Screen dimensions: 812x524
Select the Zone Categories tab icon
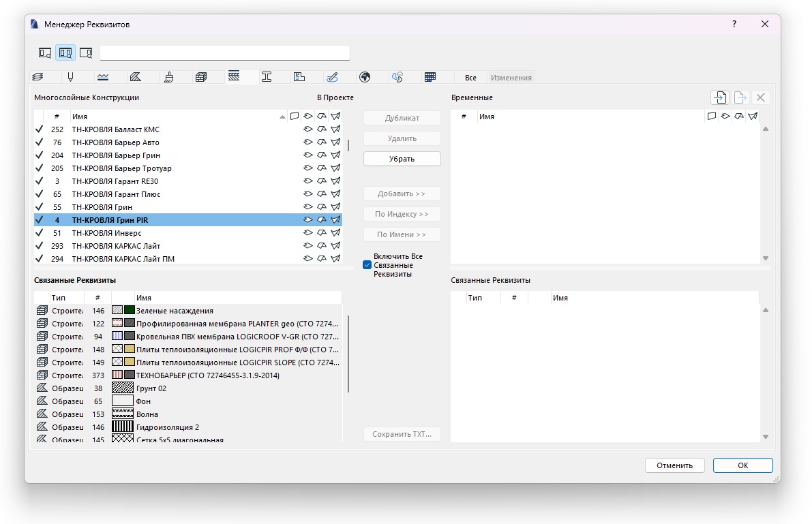pos(299,77)
